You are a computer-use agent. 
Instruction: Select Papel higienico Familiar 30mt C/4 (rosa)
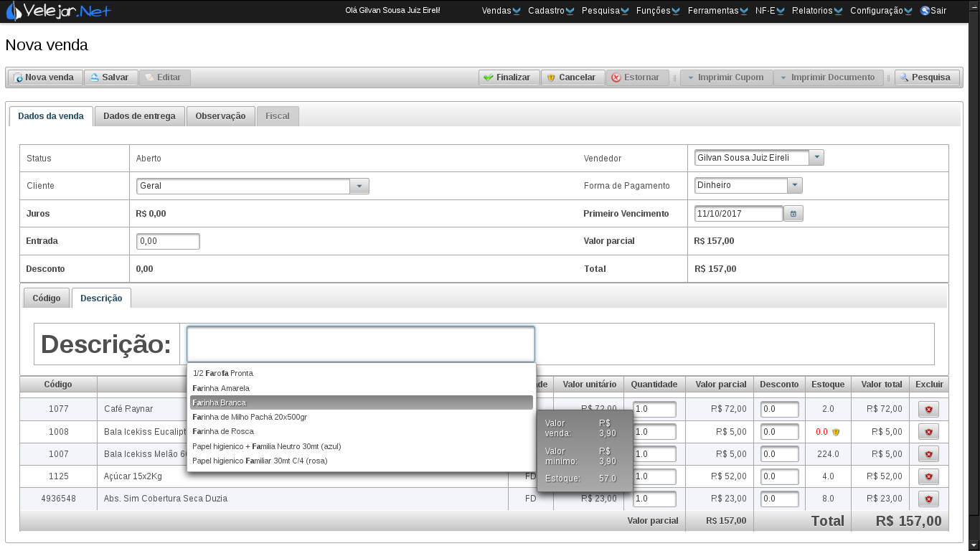click(x=361, y=461)
